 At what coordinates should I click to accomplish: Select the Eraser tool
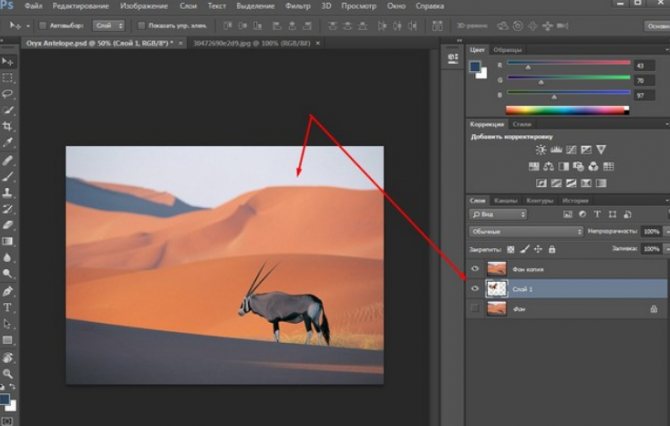pyautogui.click(x=7, y=225)
